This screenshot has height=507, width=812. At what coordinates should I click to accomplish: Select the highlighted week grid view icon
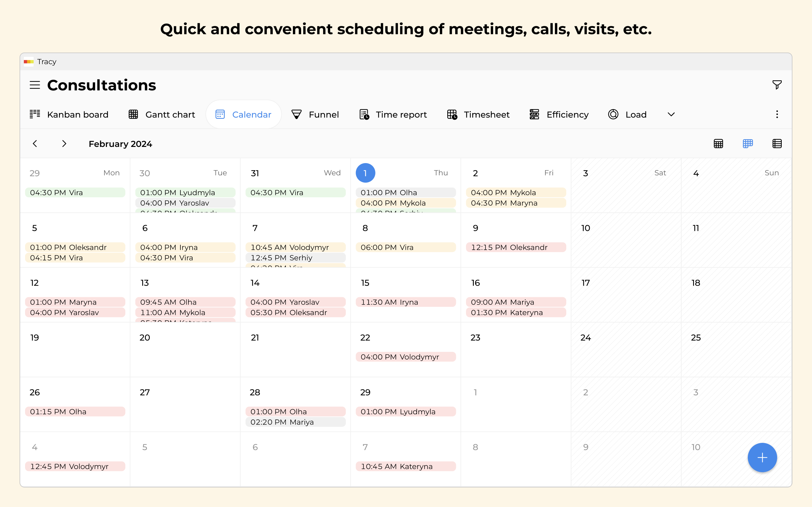click(747, 144)
